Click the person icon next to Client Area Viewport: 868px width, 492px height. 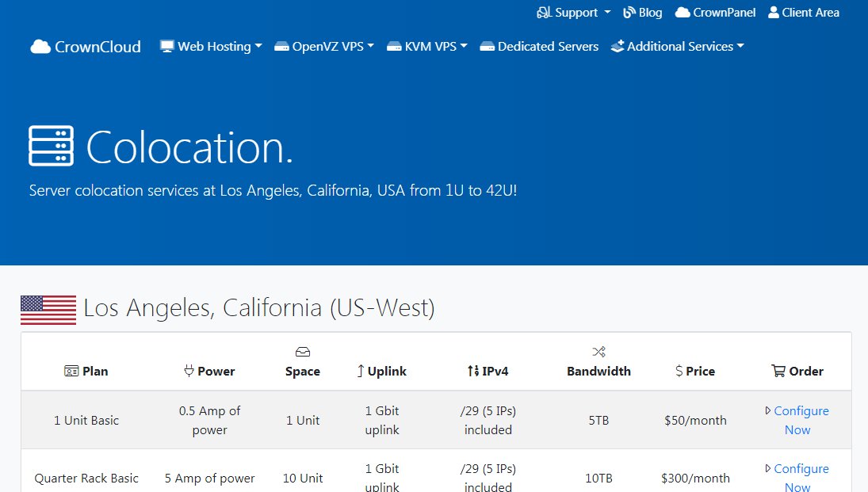(x=773, y=12)
